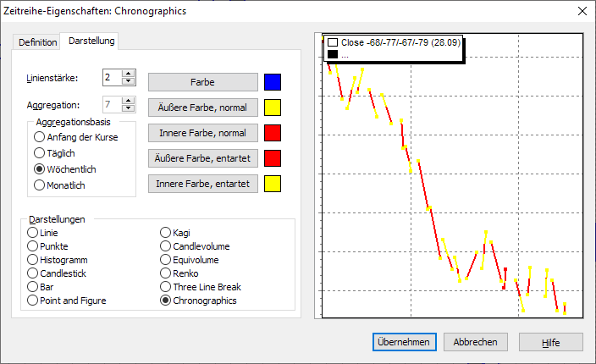Select the Monatlich aggregation option
This screenshot has height=364, width=596.
coord(39,185)
